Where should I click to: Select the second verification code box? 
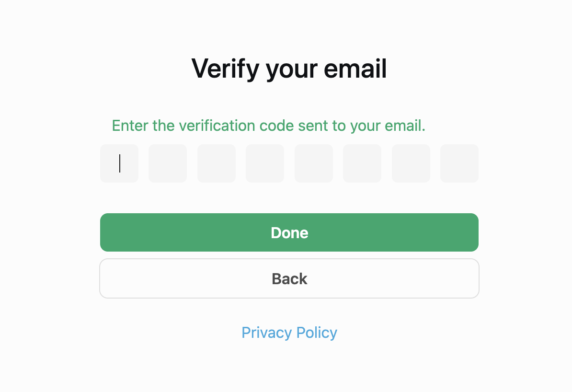click(168, 163)
